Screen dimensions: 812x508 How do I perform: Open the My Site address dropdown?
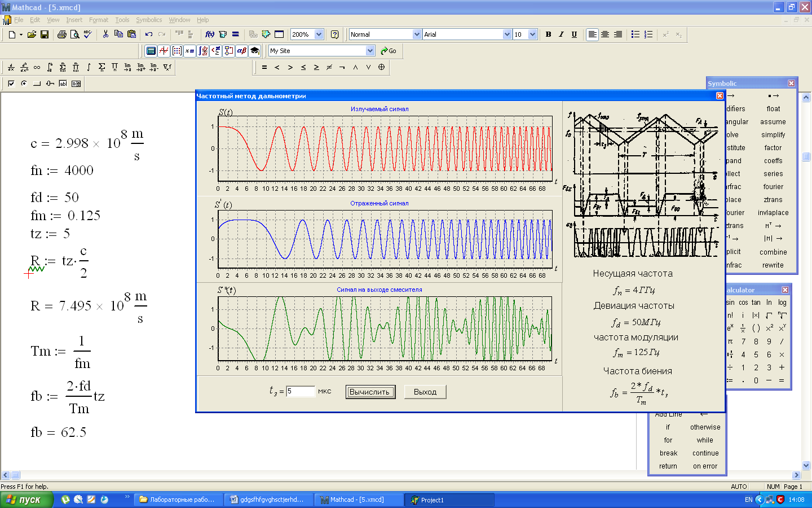click(x=370, y=51)
